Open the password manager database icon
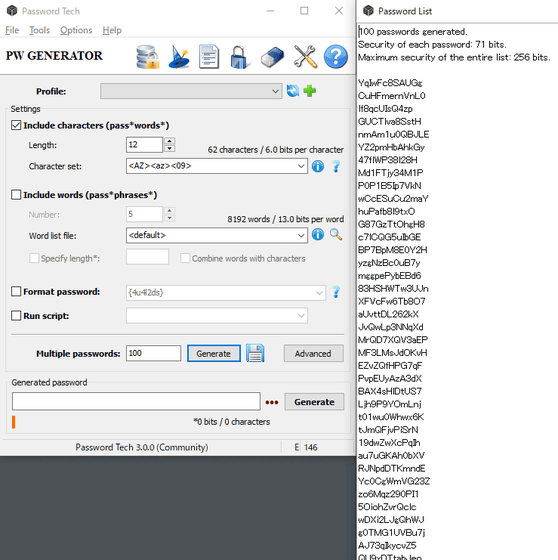 tap(148, 57)
